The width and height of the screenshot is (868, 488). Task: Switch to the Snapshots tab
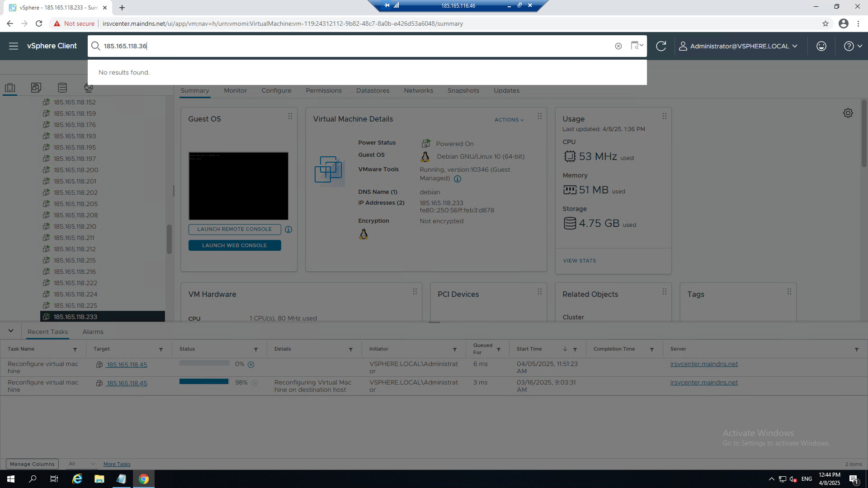[463, 90]
